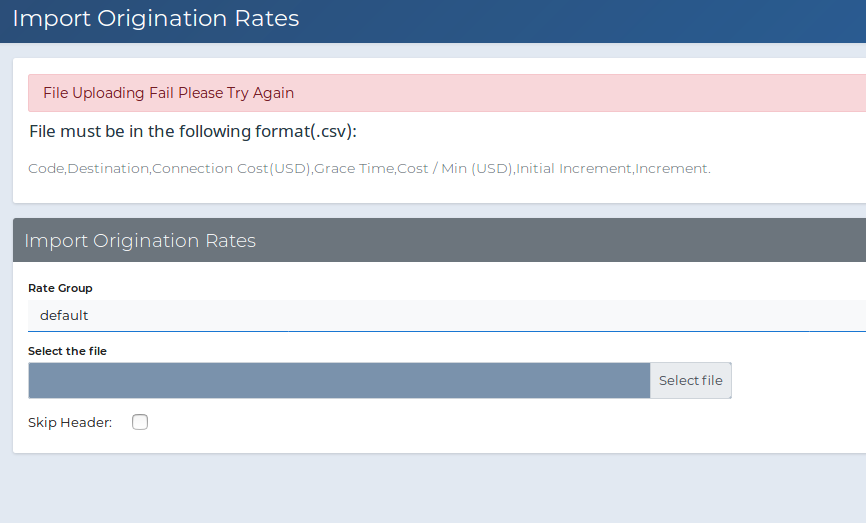The image size is (866, 523).
Task: Open the Rate Group dropdown showing default
Action: coord(447,315)
